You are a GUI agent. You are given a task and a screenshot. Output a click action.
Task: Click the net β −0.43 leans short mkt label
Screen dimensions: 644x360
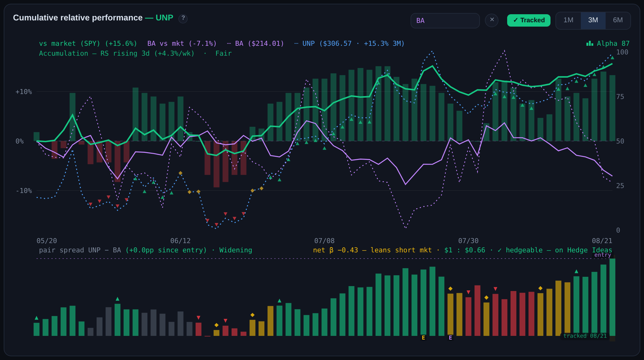coord(372,250)
